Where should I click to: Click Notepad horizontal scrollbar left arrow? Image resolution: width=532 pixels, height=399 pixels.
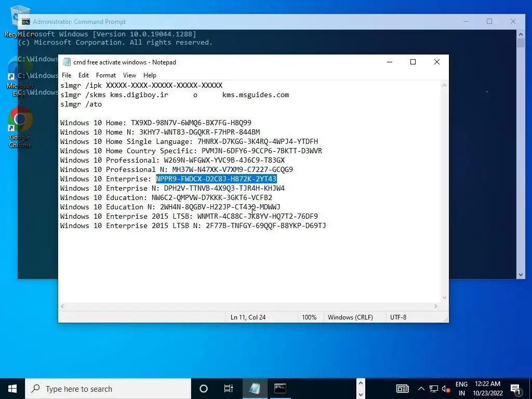coord(62,307)
